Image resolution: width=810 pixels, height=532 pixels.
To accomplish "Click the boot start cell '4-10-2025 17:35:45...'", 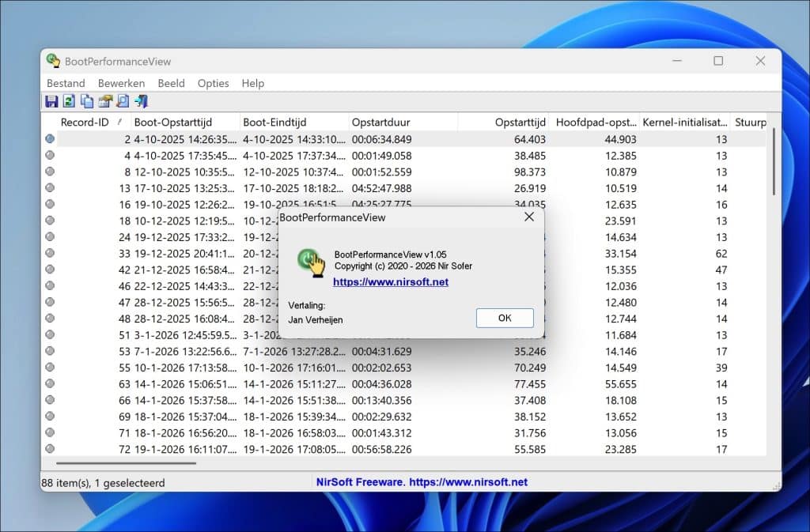I will (x=185, y=156).
